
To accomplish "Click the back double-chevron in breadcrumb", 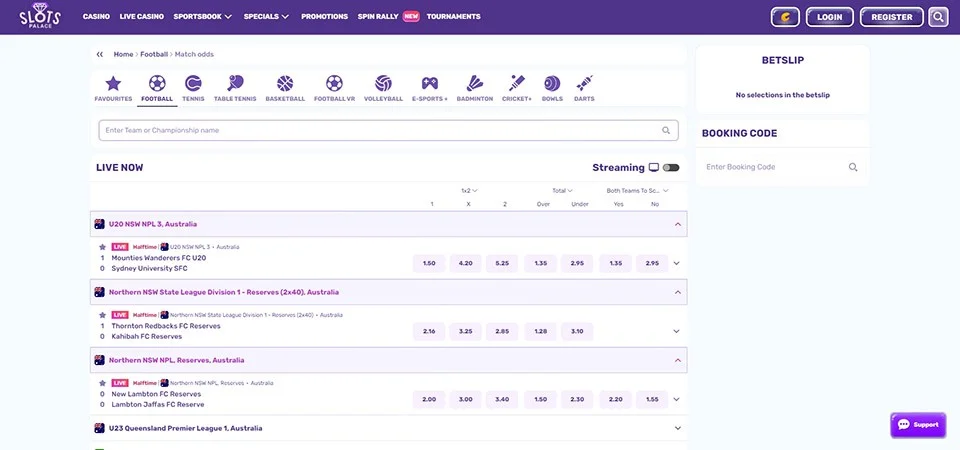I will click(100, 54).
